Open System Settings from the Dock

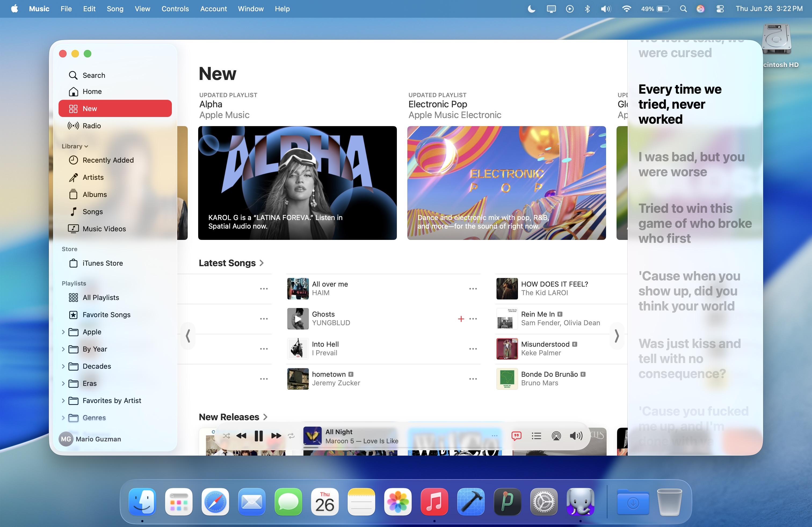[544, 502]
